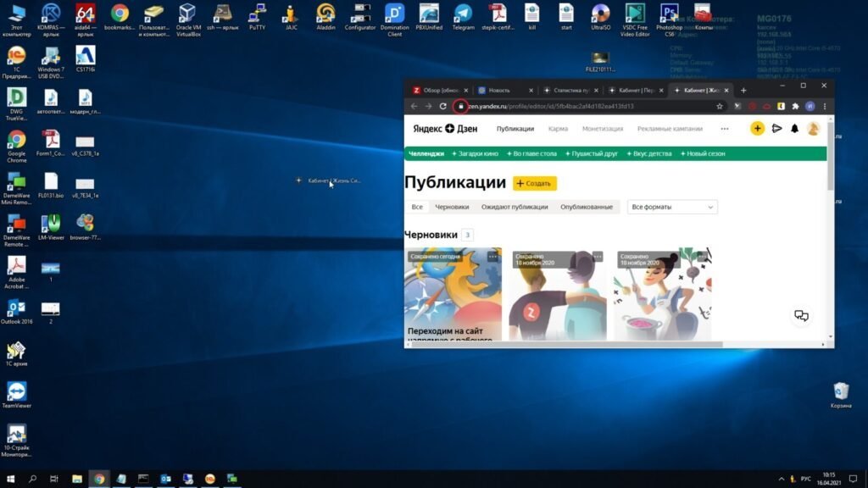Open Outlook from the taskbar
This screenshot has width=868, height=488.
pyautogui.click(x=165, y=479)
